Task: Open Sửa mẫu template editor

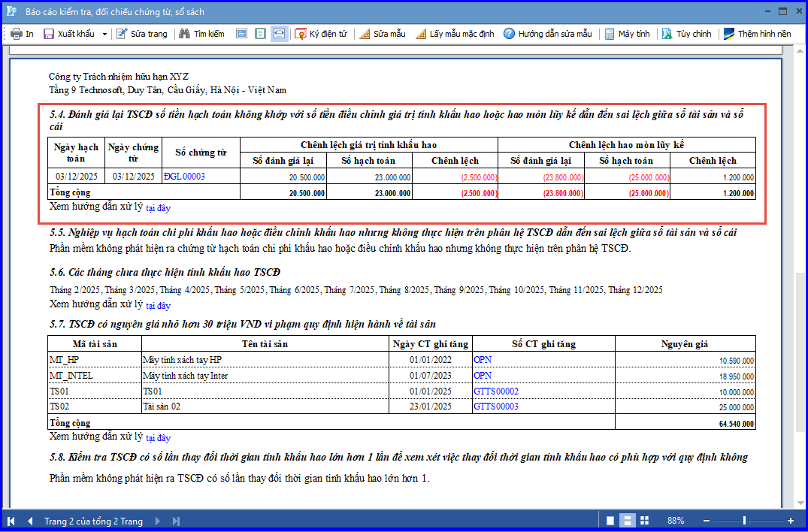Action: coord(383,34)
